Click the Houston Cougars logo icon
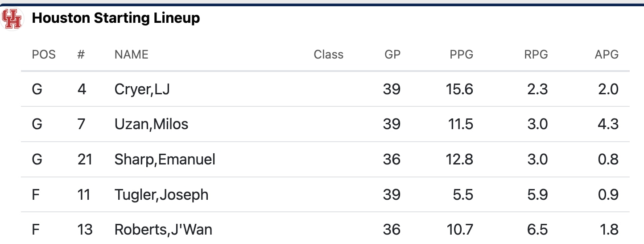The image size is (644, 244). tap(12, 19)
